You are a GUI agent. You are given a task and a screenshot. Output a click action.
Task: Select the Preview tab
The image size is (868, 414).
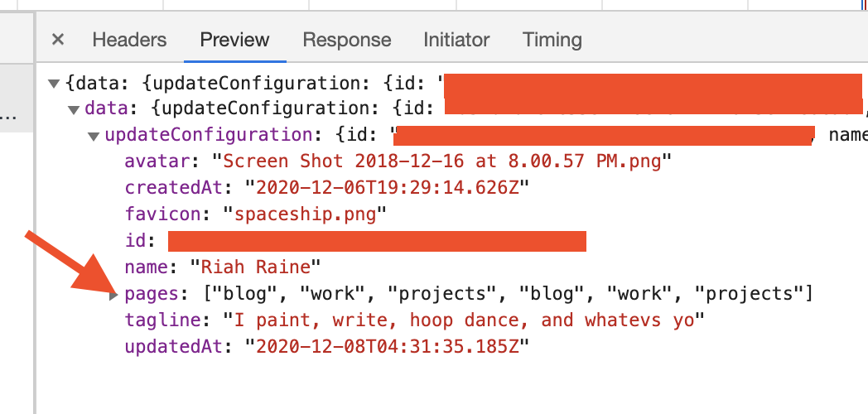234,40
